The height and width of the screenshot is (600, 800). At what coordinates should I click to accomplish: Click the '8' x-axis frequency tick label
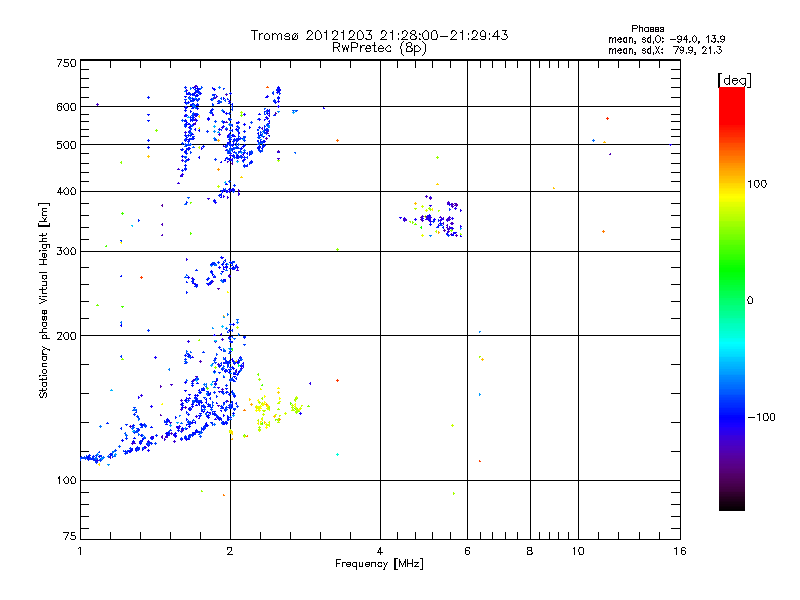[x=530, y=551]
